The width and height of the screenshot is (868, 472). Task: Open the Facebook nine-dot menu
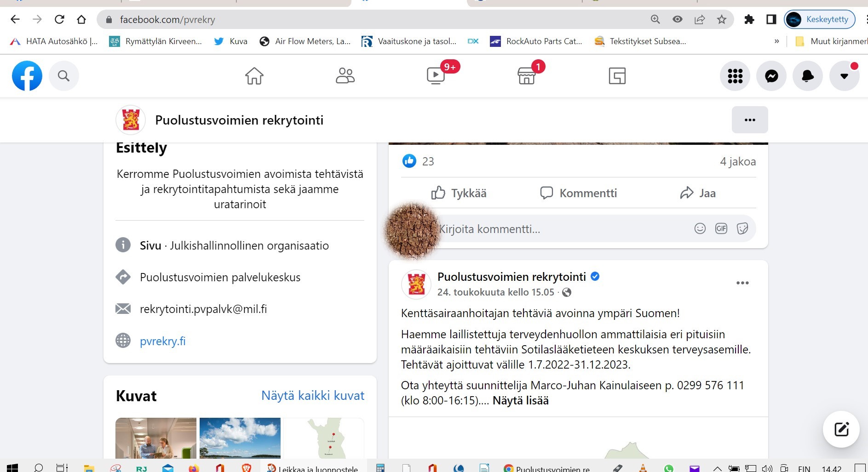click(x=735, y=76)
